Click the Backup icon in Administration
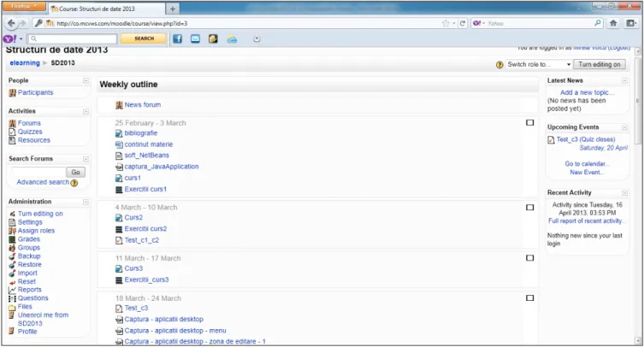This screenshot has width=644, height=347. click(12, 256)
